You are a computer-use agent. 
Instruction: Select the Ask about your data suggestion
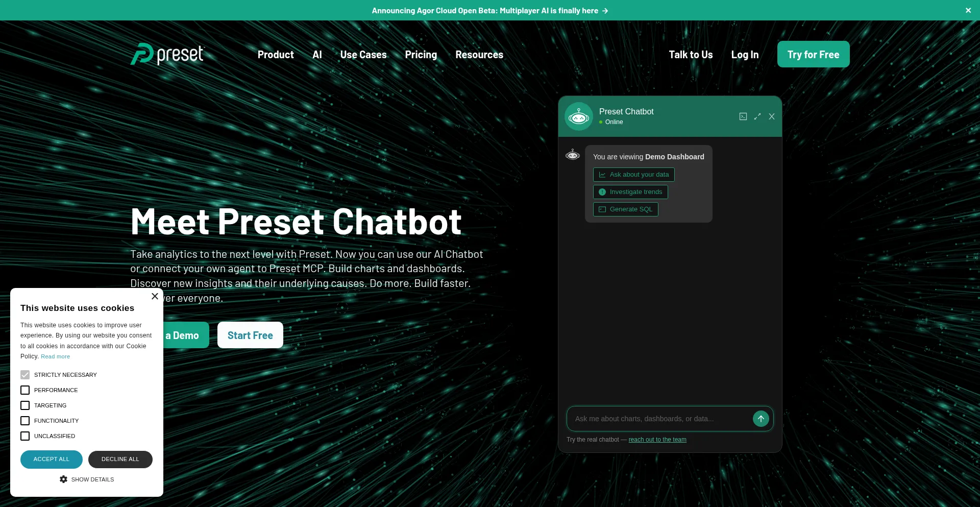(x=633, y=175)
